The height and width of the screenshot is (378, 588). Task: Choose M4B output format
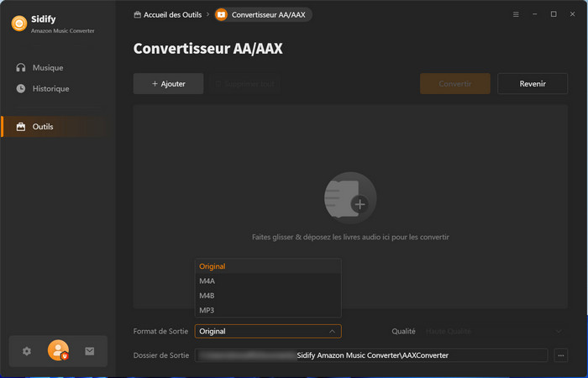(268, 296)
